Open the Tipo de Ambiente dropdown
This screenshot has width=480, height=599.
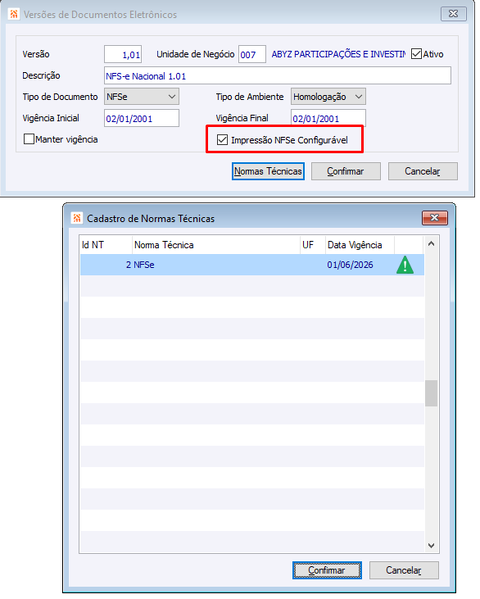tap(328, 97)
